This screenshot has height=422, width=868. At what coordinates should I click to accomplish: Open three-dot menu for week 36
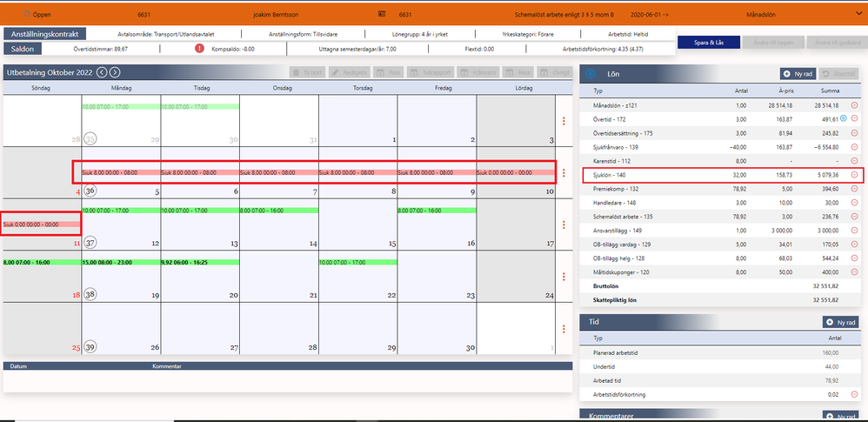click(564, 173)
